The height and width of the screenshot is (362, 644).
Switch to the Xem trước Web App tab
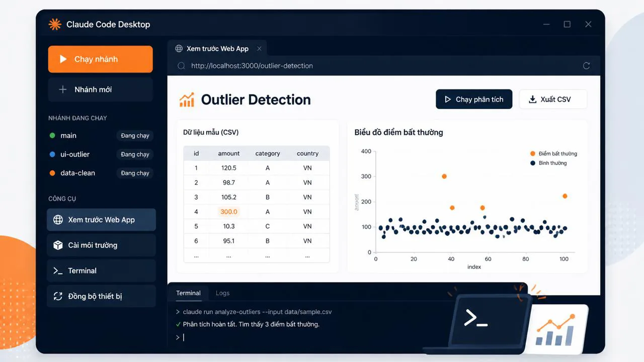click(x=217, y=49)
